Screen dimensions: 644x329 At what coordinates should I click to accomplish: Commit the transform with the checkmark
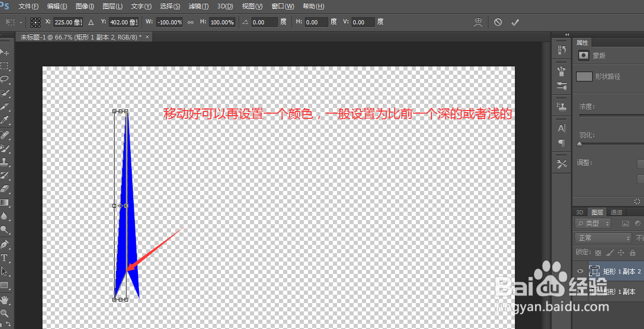point(515,22)
